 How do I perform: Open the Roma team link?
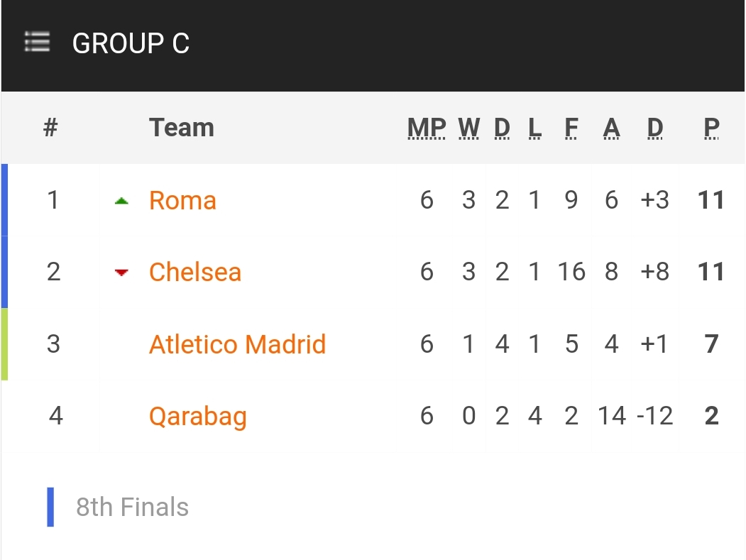pyautogui.click(x=182, y=201)
